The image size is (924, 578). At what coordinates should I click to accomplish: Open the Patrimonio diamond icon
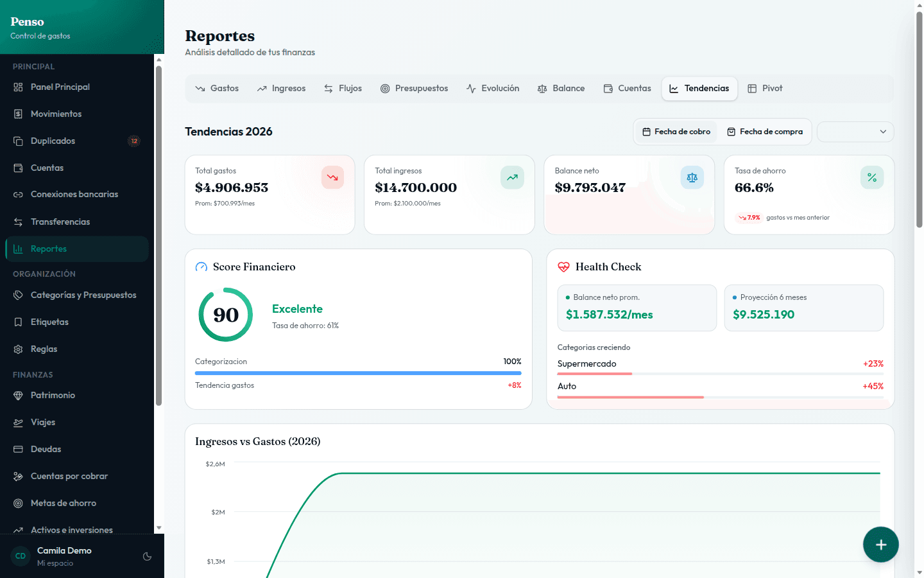click(18, 395)
